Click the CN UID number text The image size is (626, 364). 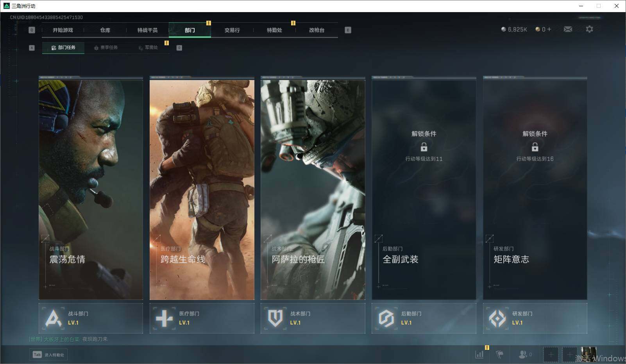47,17
